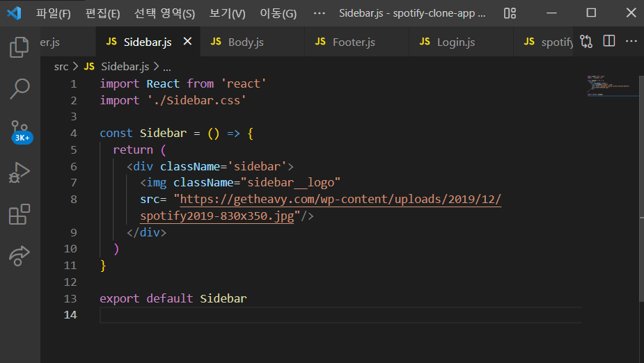Image resolution: width=644 pixels, height=363 pixels.
Task: Click the 'react' string on line 1
Action: tap(244, 83)
